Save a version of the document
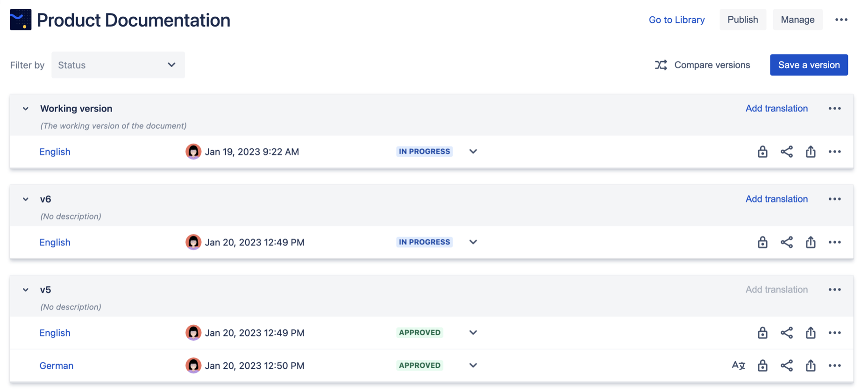This screenshot has height=392, width=868. point(809,65)
